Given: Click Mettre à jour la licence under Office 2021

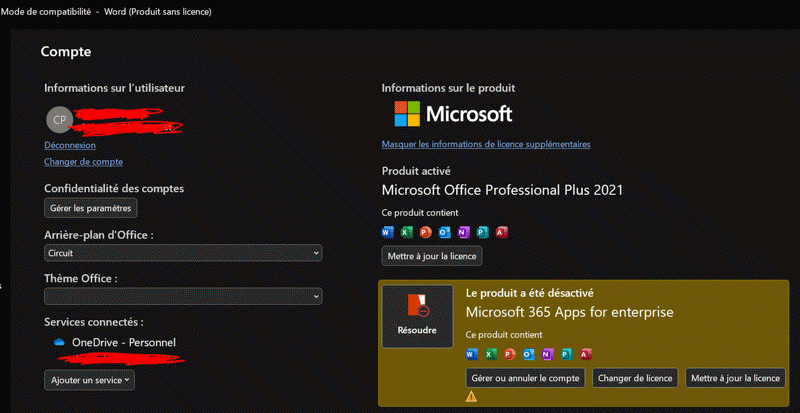Looking at the screenshot, I should (x=432, y=256).
